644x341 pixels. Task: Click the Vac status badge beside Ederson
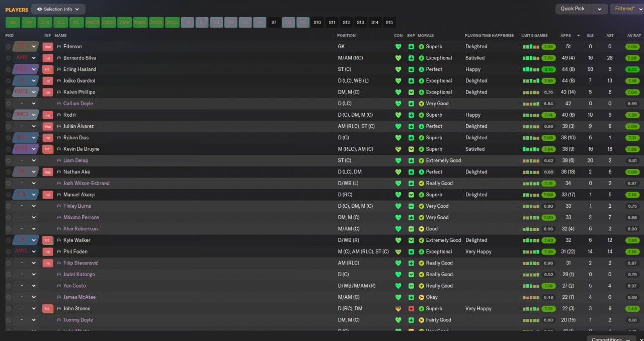[x=48, y=47]
